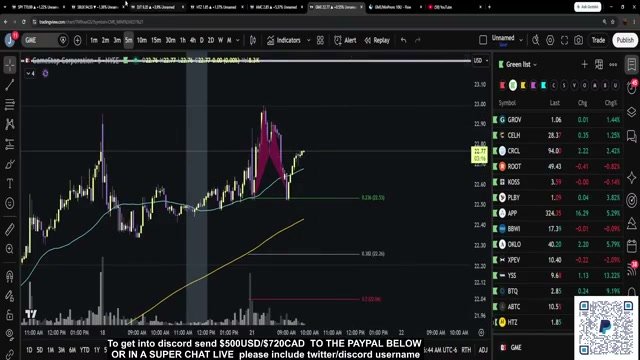Open the USD currency dropdown on price axis
This screenshot has width=640, height=360.
point(481,60)
